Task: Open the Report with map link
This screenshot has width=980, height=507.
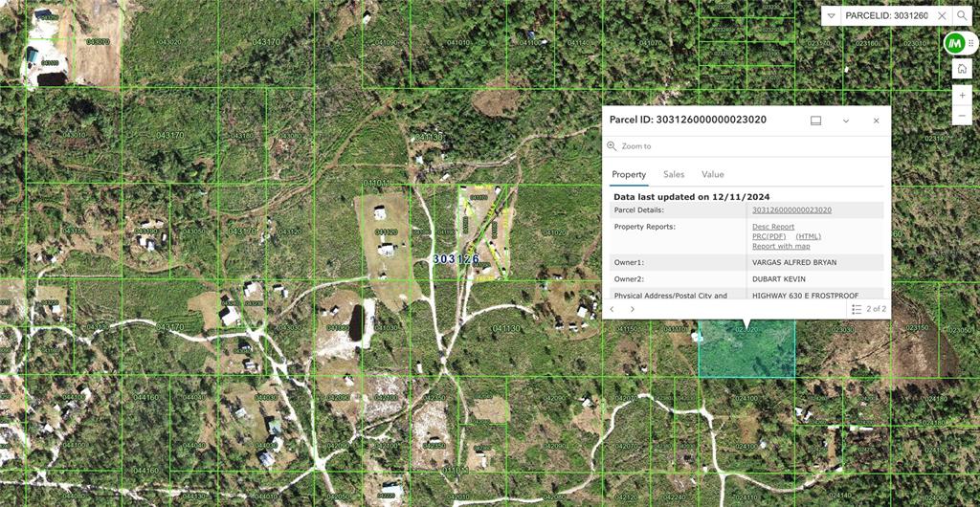Action: click(x=781, y=246)
